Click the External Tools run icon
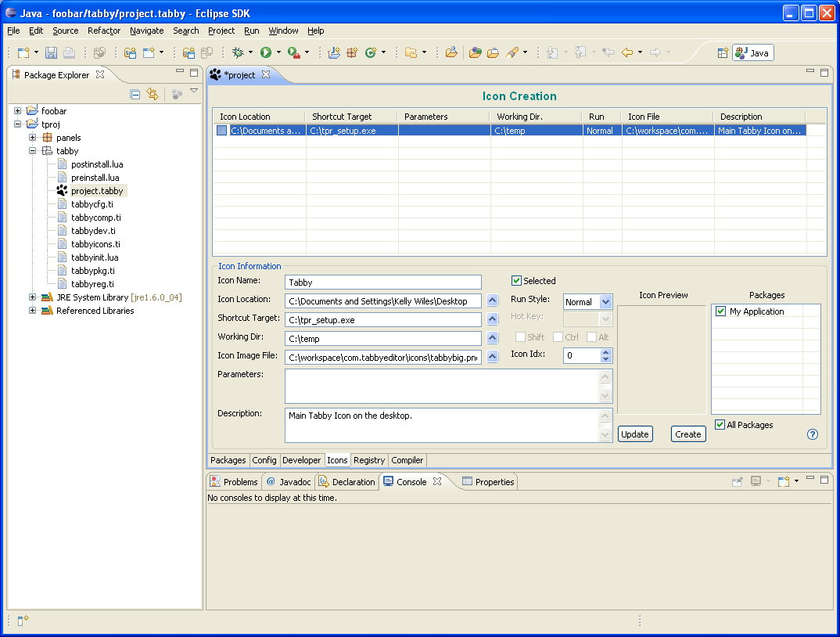 293,52
